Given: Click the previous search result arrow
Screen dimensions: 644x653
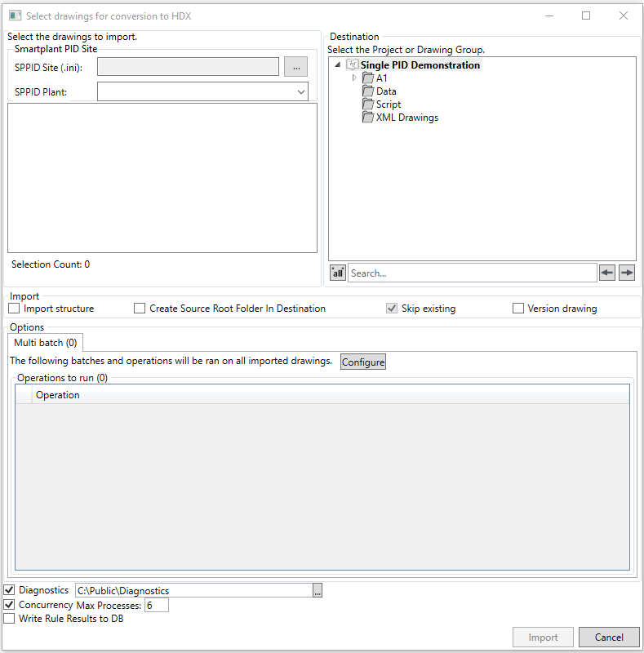Looking at the screenshot, I should coord(606,273).
